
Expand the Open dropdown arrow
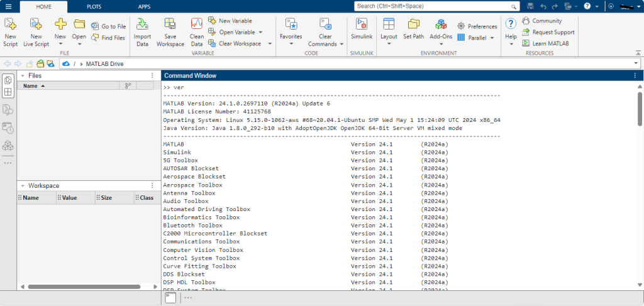coord(79,45)
